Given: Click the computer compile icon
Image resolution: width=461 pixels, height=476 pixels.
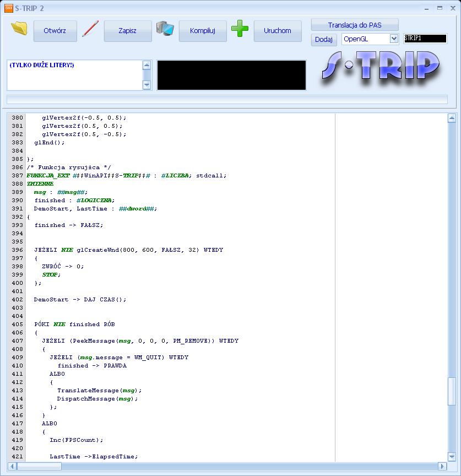Looking at the screenshot, I should (x=165, y=29).
